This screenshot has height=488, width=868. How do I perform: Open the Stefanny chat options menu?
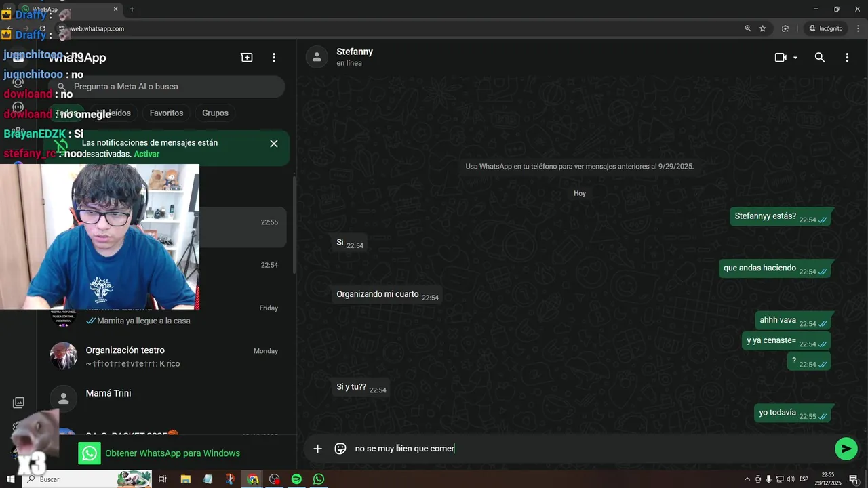[x=847, y=58]
